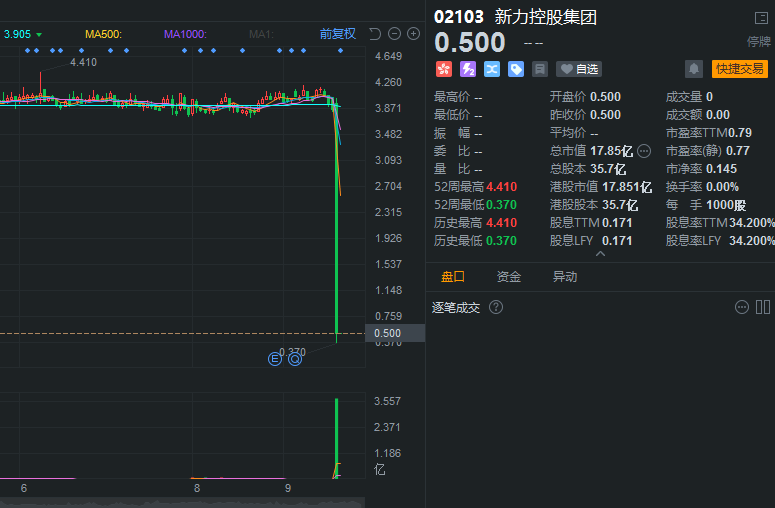Click the 4.410 high price annotation on chart

(x=84, y=62)
